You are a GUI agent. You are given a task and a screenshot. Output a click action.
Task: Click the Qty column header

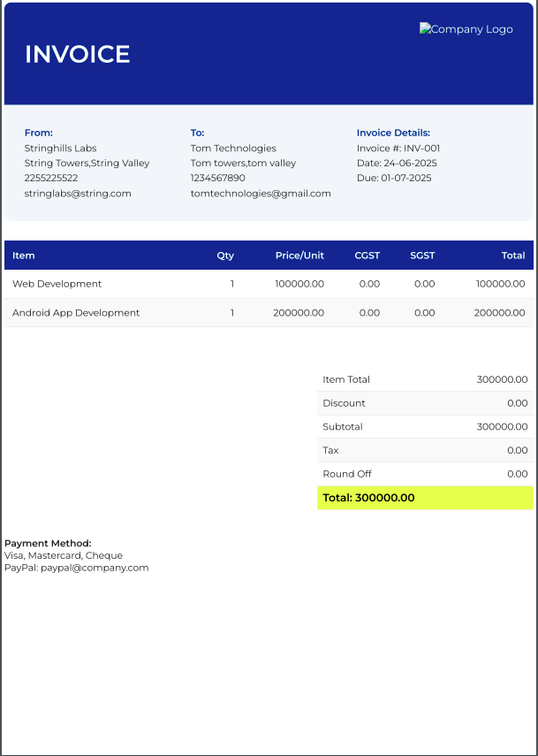[225, 256]
